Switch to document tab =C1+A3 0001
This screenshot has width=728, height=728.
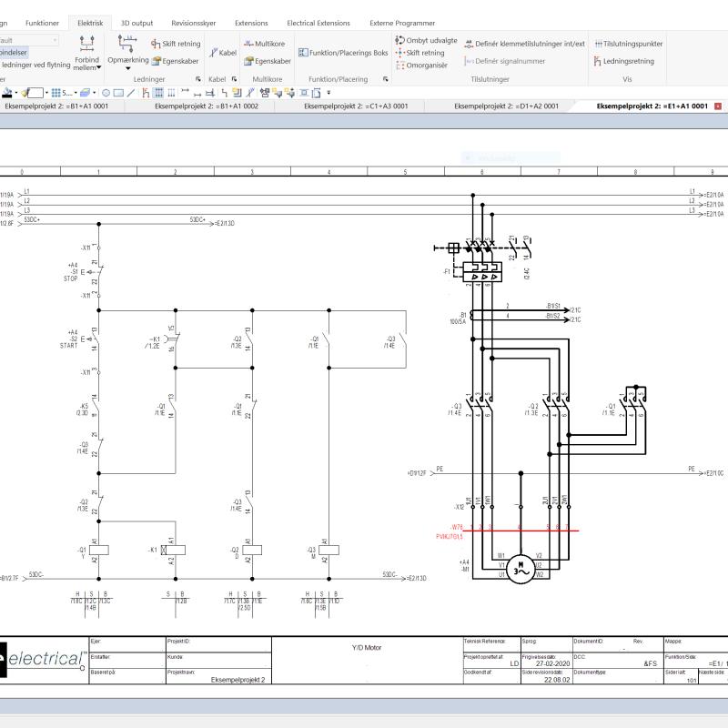pos(356,106)
